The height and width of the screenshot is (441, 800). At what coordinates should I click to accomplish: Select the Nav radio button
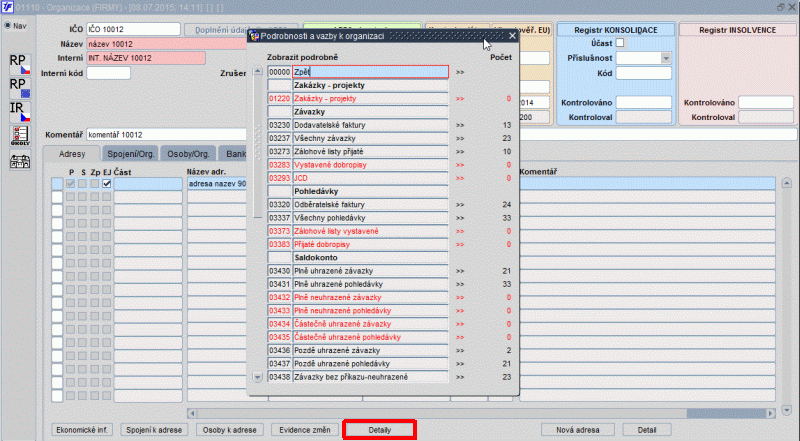[8, 26]
